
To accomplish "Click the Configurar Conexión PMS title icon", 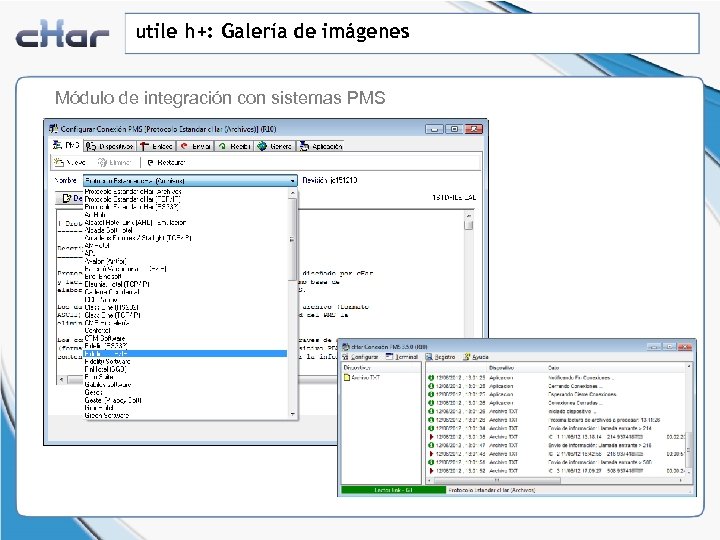I will 54,129.
